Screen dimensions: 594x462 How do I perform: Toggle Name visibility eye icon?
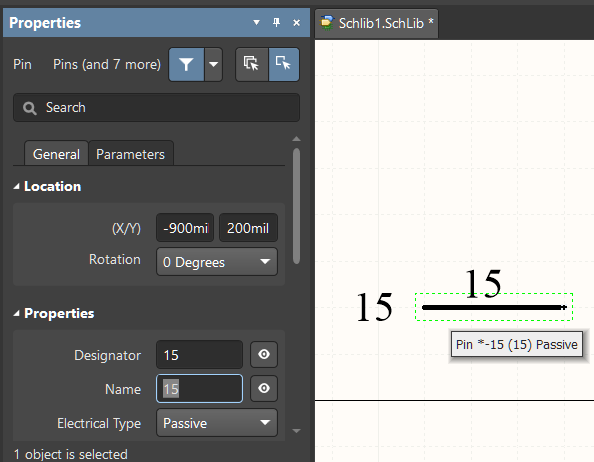click(x=264, y=389)
